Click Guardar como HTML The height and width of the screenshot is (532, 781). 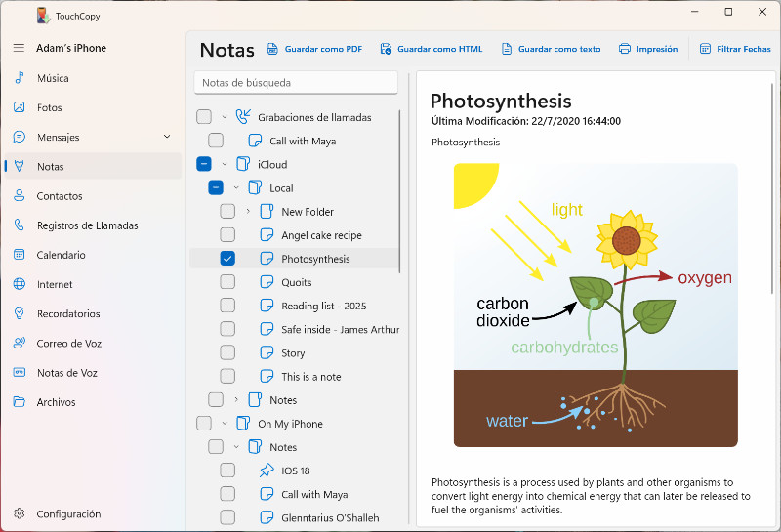[x=432, y=49]
